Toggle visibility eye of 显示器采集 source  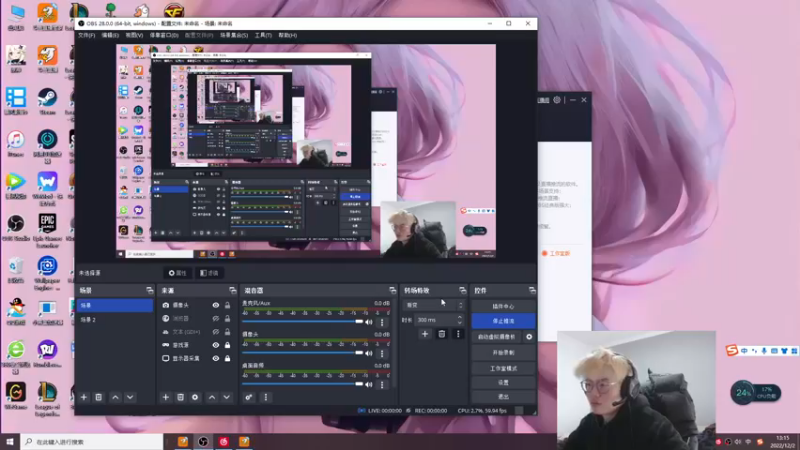(216, 358)
